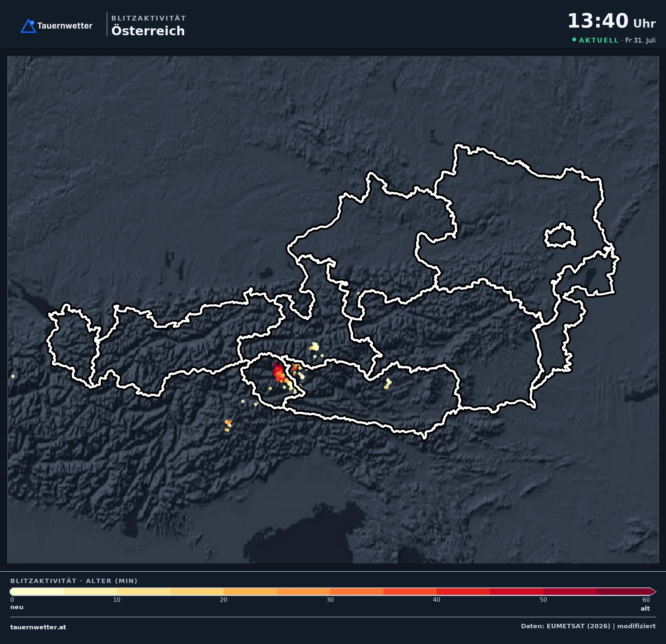
Task: Click the arrow tip at colorbar end
Action: click(x=653, y=592)
